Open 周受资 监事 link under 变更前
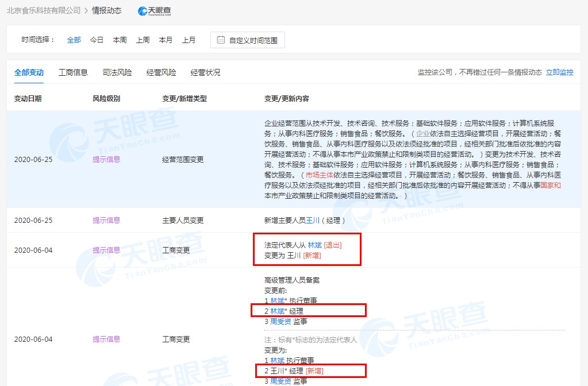The image size is (588, 386). pos(281,321)
